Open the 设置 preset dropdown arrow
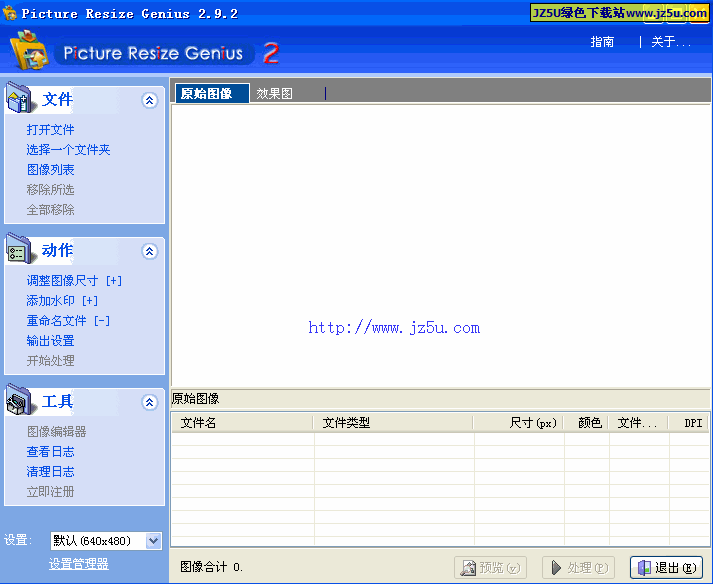The image size is (713, 584). point(154,541)
